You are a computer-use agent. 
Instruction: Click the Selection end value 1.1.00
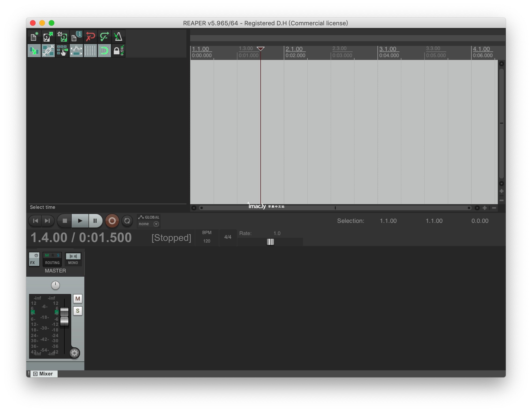tap(434, 221)
